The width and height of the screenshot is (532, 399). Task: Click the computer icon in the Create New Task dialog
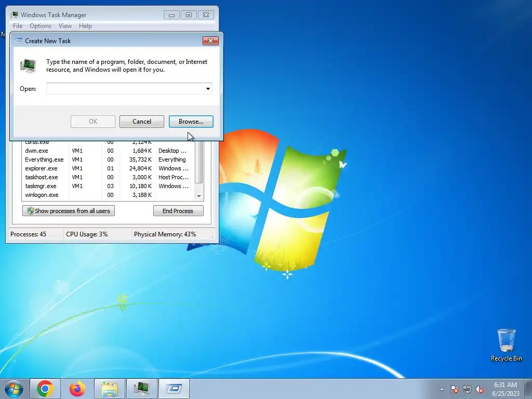(28, 65)
